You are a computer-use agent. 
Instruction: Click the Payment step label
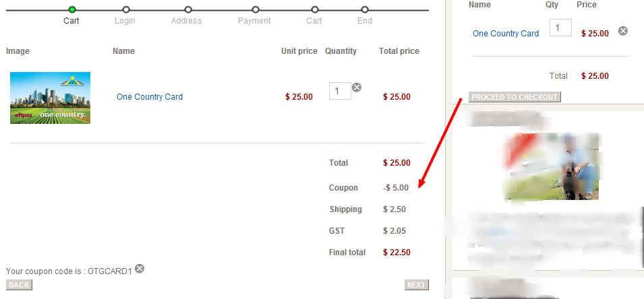pyautogui.click(x=254, y=20)
